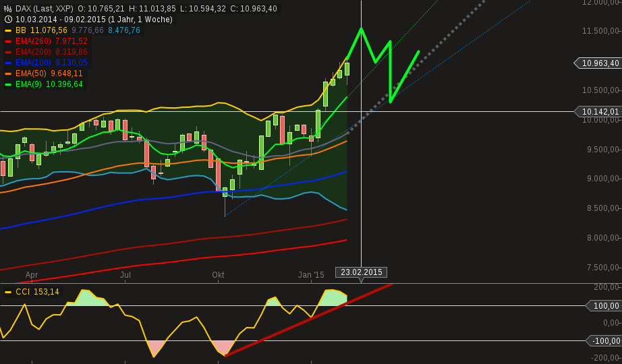Click the EMA(50) 9.648,11 legend entry
Screen dimensions: 622x364
point(49,73)
